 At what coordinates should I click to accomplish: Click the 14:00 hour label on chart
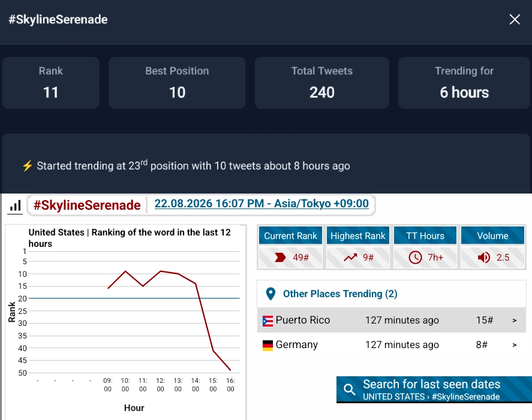point(196,385)
